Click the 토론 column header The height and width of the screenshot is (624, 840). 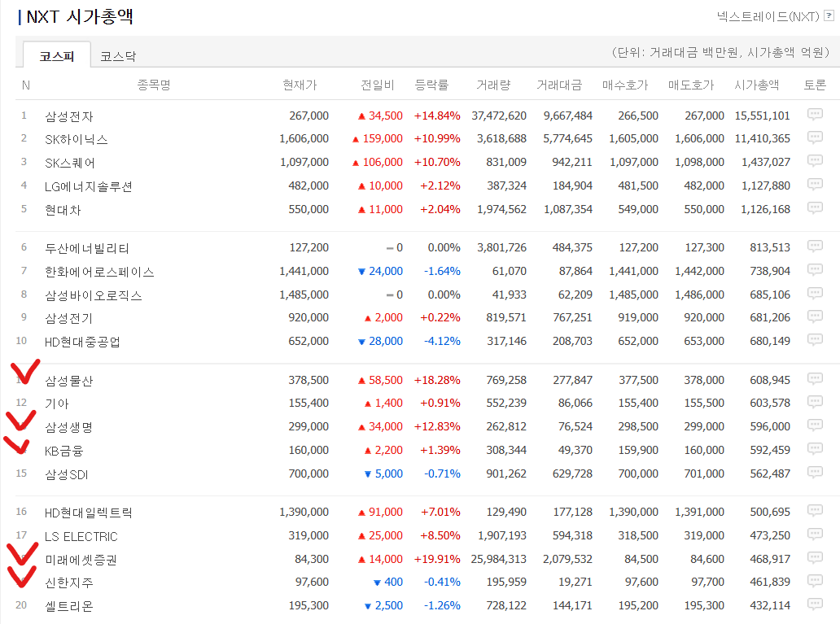pyautogui.click(x=815, y=85)
